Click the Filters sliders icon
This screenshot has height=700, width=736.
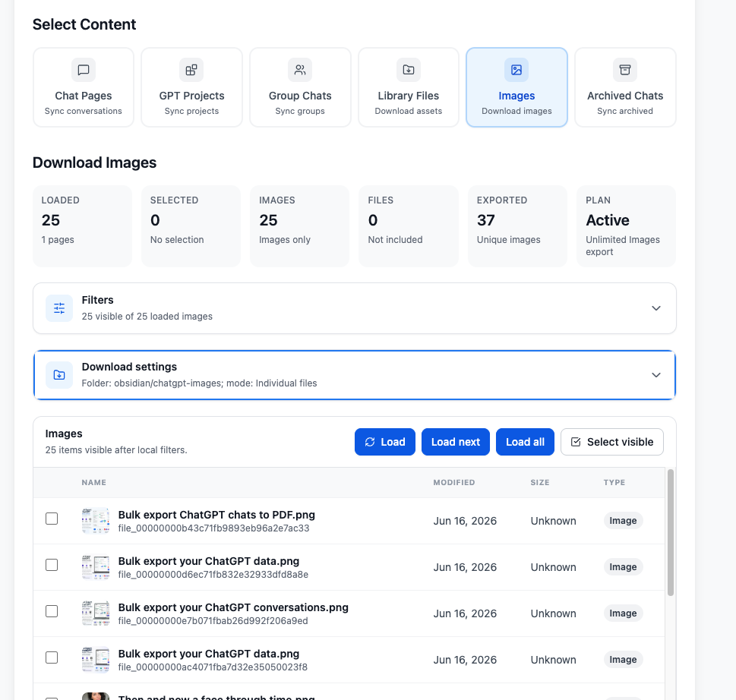pos(59,308)
